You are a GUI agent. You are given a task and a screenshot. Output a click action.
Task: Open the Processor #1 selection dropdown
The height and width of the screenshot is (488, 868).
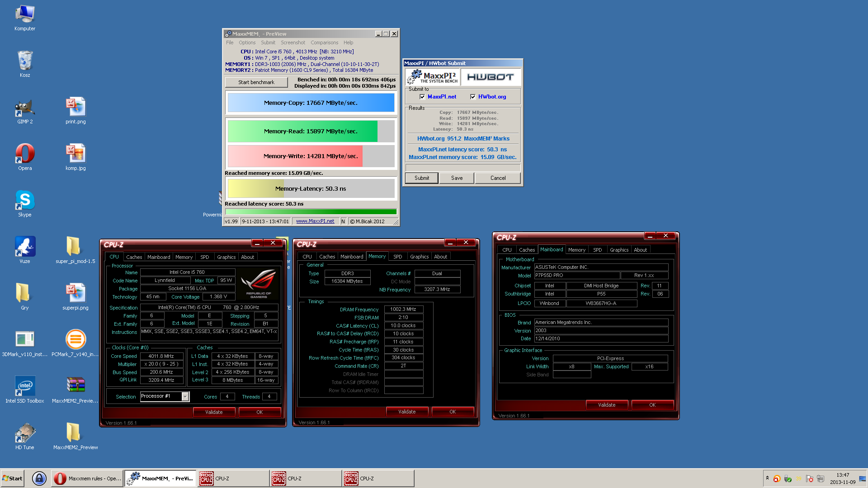coord(185,396)
